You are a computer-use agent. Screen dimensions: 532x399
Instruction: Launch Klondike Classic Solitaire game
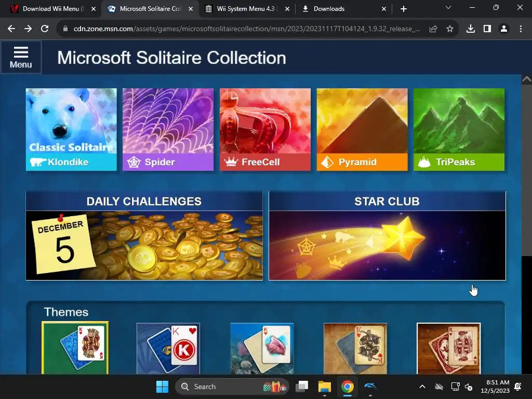(x=71, y=129)
